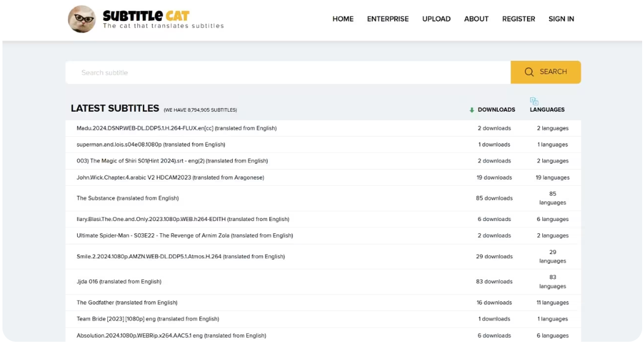Image resolution: width=644 pixels, height=343 pixels.
Task: Open The Godfather subtitle link
Action: tap(127, 303)
